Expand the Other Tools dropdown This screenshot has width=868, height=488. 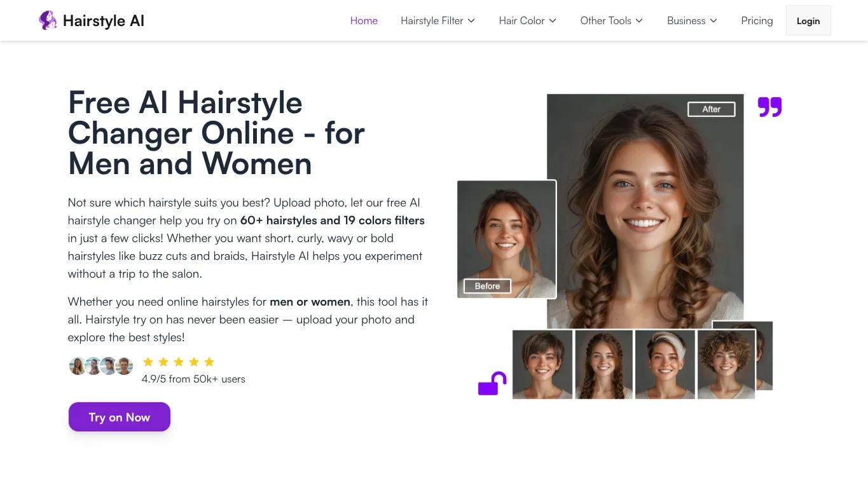(612, 20)
